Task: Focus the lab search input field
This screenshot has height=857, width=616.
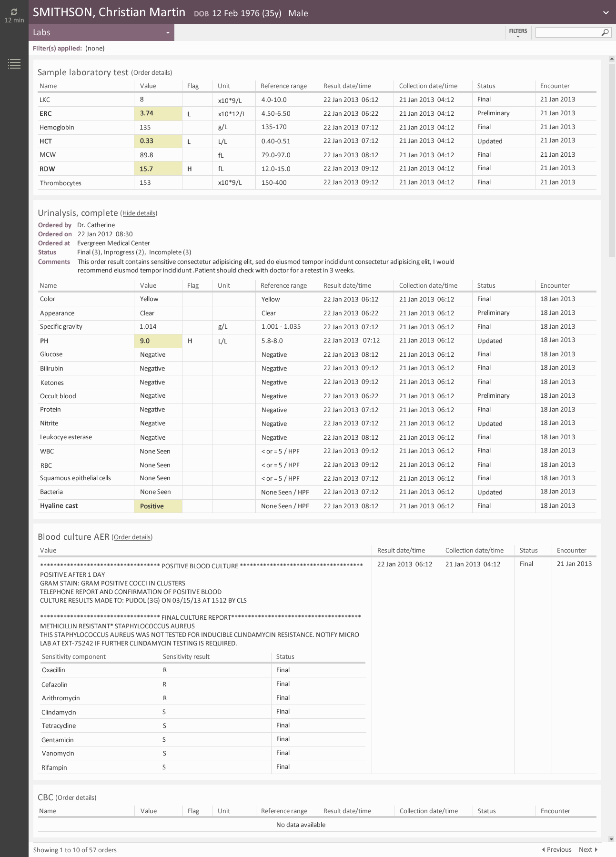Action: (568, 32)
